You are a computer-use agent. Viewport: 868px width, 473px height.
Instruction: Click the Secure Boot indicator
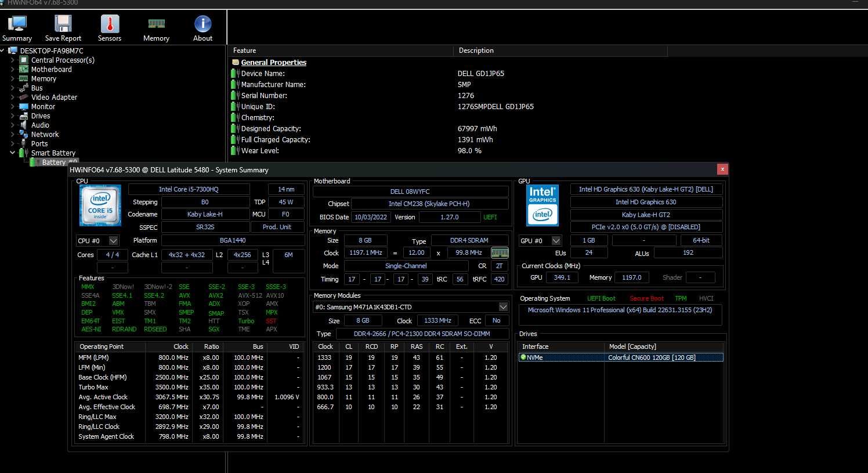coord(647,298)
